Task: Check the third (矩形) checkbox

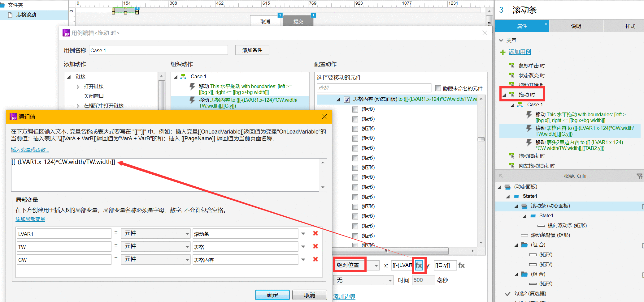Action: coord(355,129)
